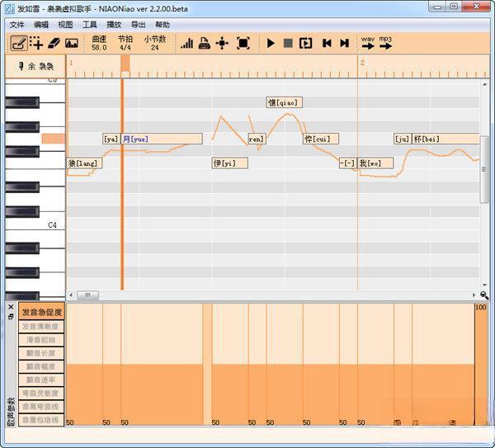Click the piano roll vertical scrollbar thumb

pyautogui.click(x=484, y=169)
